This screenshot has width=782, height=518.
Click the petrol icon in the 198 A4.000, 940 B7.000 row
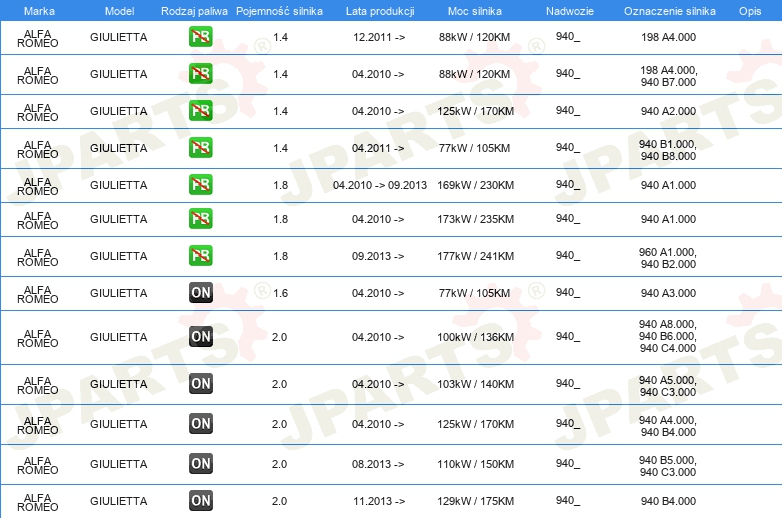(x=200, y=74)
